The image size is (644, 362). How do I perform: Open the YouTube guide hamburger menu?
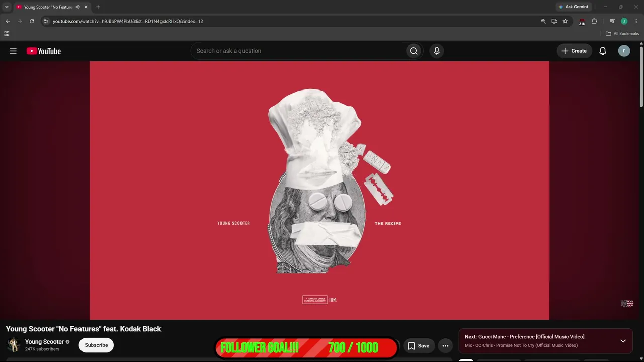(13, 51)
